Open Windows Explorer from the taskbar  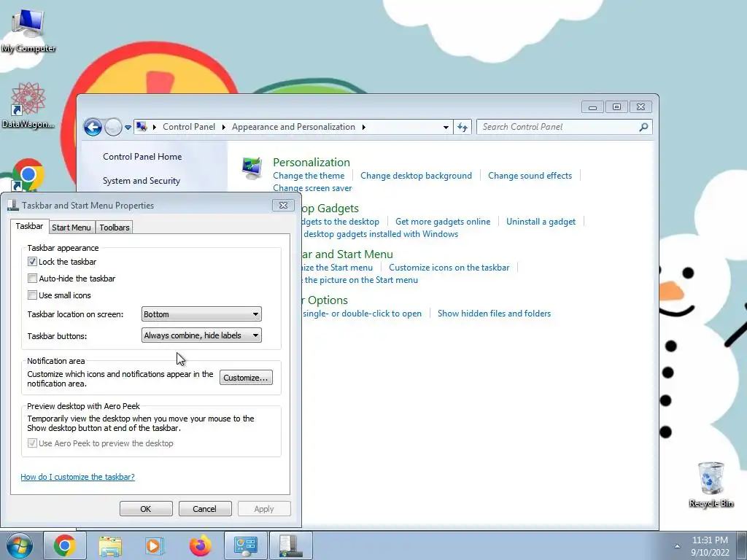pos(111,545)
